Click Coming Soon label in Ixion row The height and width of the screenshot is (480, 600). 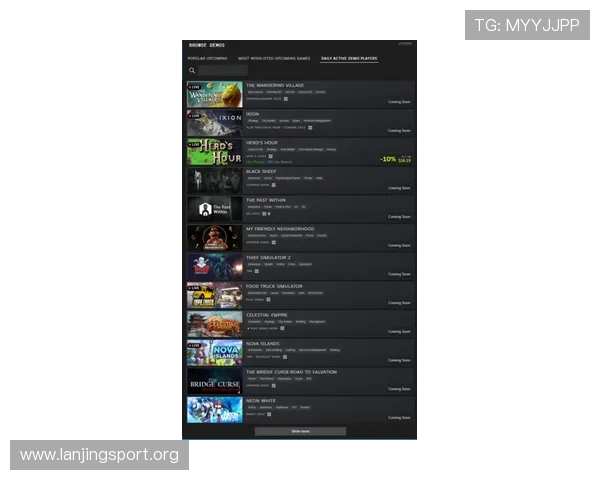coord(399,131)
